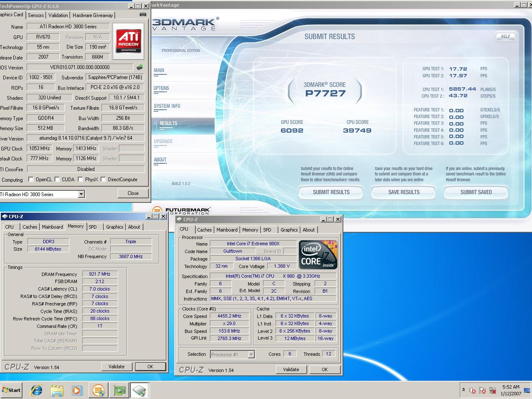Screen dimensions: 532x399
Task: Click the NB Frequency value 3687.0 MHz
Action: pos(131,256)
